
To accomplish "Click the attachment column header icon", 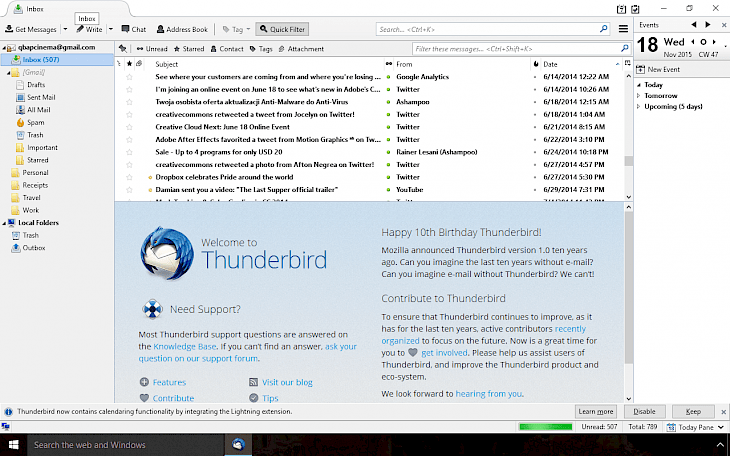I will pos(139,64).
